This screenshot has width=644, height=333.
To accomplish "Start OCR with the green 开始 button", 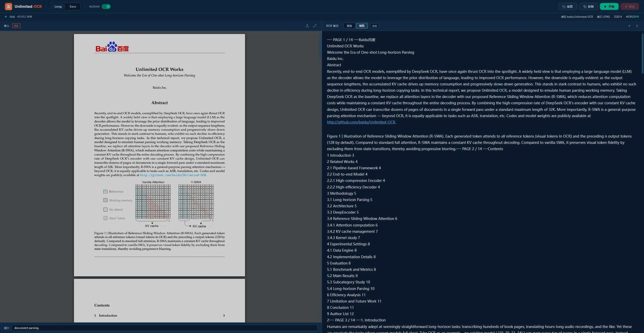I will [x=609, y=7].
